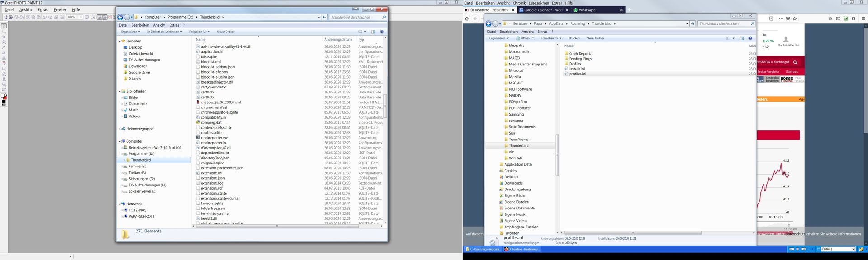Screen dimensions: 868x260
Task: Select the file crashreporter.exe
Action: click(215, 138)
